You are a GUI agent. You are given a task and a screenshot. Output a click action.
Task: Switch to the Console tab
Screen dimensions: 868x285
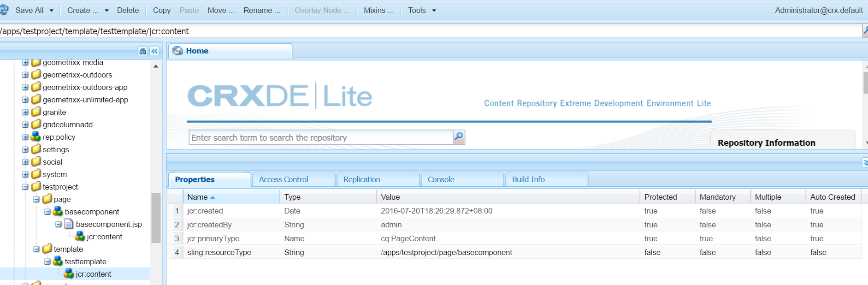pos(462,179)
